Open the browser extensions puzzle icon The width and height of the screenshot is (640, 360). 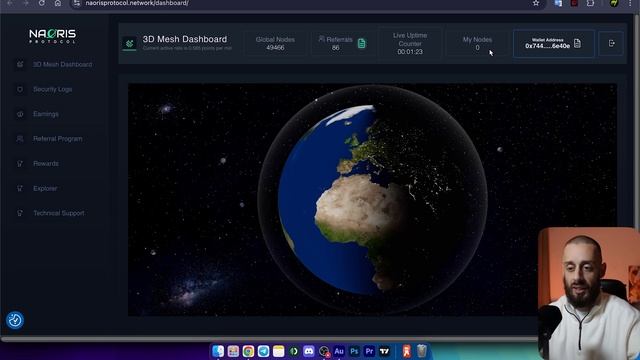click(x=591, y=3)
